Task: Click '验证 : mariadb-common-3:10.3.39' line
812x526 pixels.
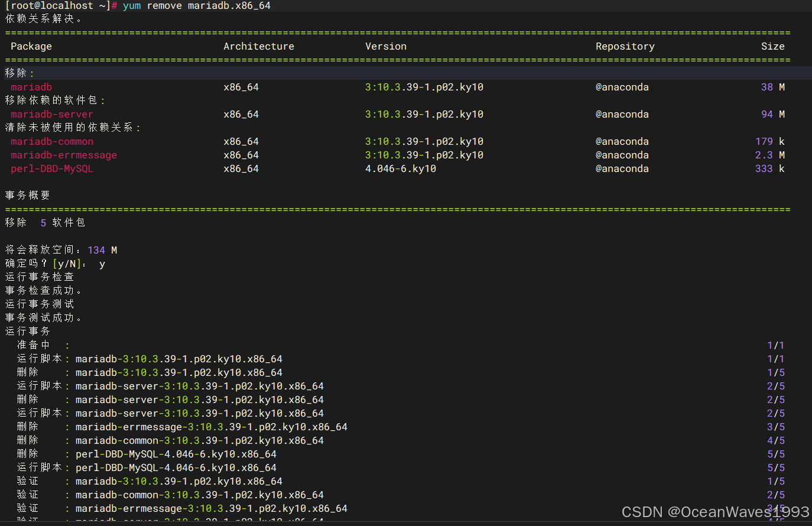Action: click(170, 495)
